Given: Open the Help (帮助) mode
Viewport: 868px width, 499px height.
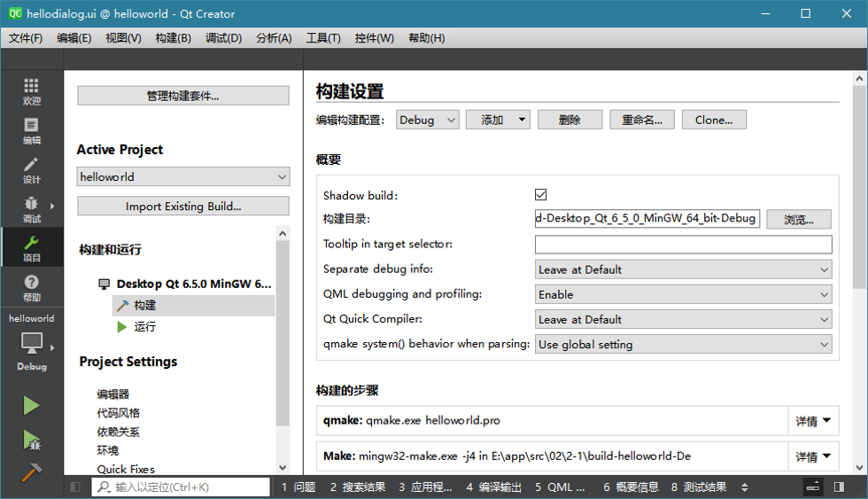Looking at the screenshot, I should pyautogui.click(x=32, y=288).
